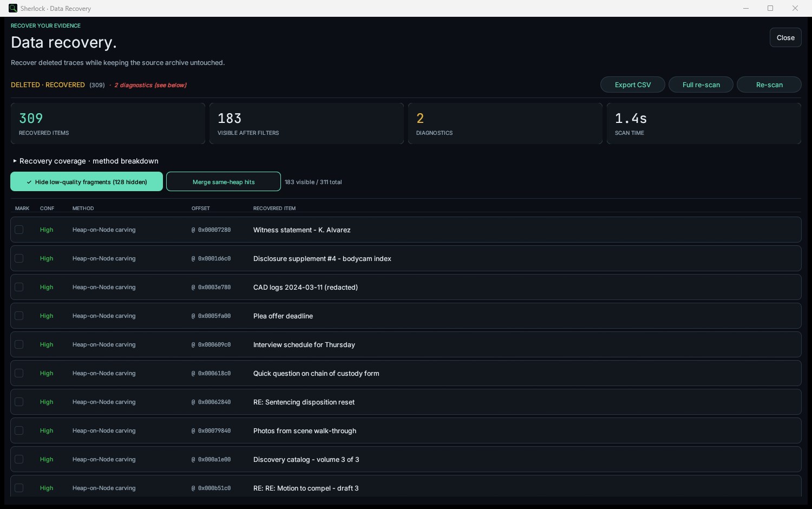Click the 2 diagnostics (see below) link

click(x=150, y=85)
